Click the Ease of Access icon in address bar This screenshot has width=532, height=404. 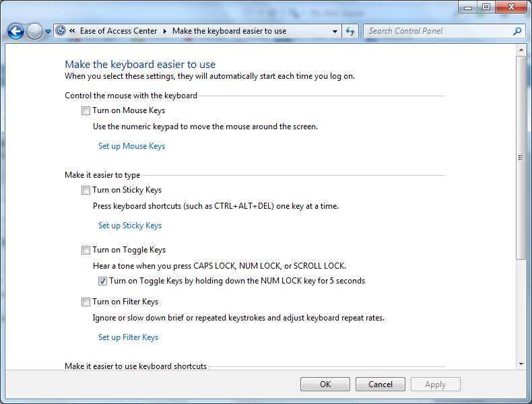[x=61, y=31]
